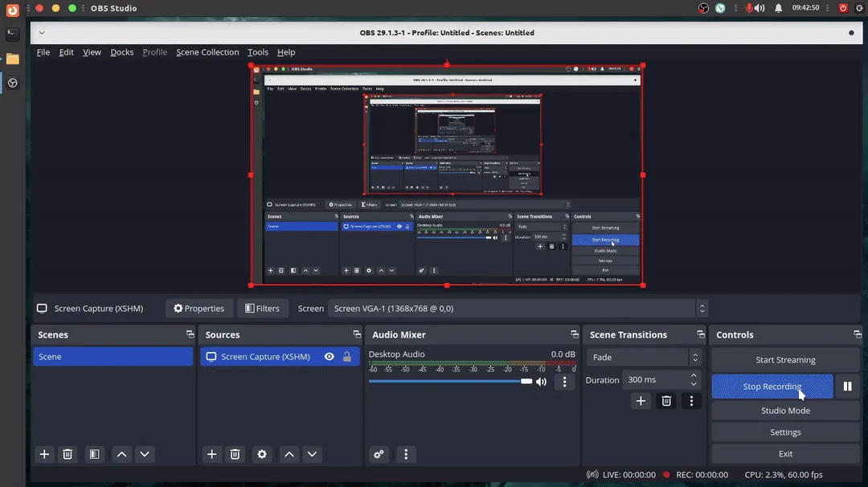Move Screen Capture source up with arrow icon
The width and height of the screenshot is (868, 487).
(289, 454)
